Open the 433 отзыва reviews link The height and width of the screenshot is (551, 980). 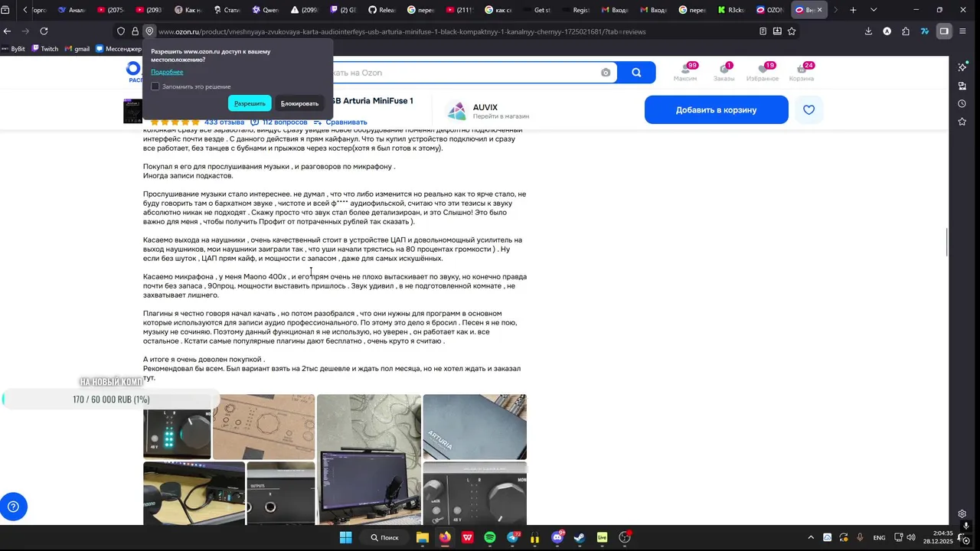coord(224,122)
